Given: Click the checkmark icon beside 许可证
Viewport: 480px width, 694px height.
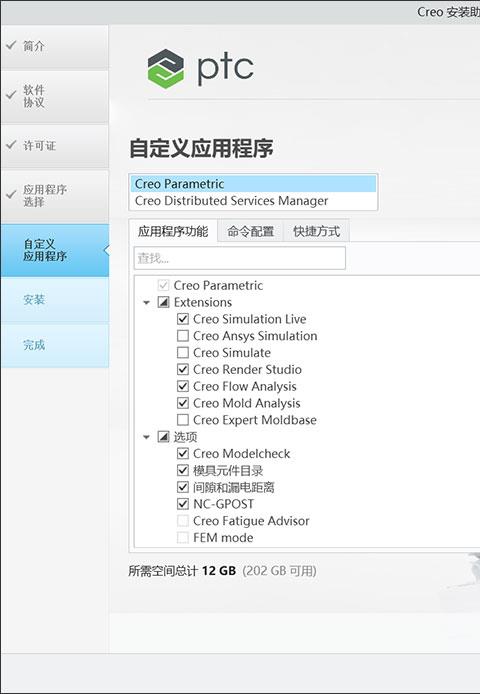Looking at the screenshot, I should 12,145.
